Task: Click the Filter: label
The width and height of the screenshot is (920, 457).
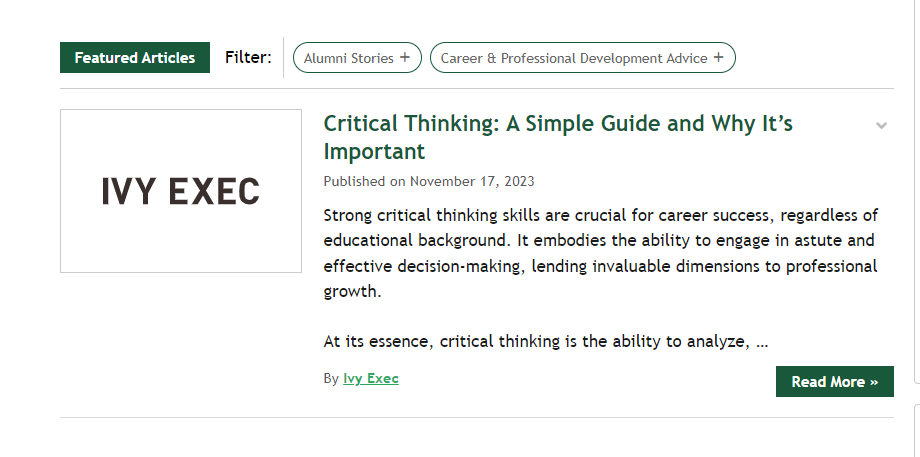Action: pyautogui.click(x=248, y=58)
